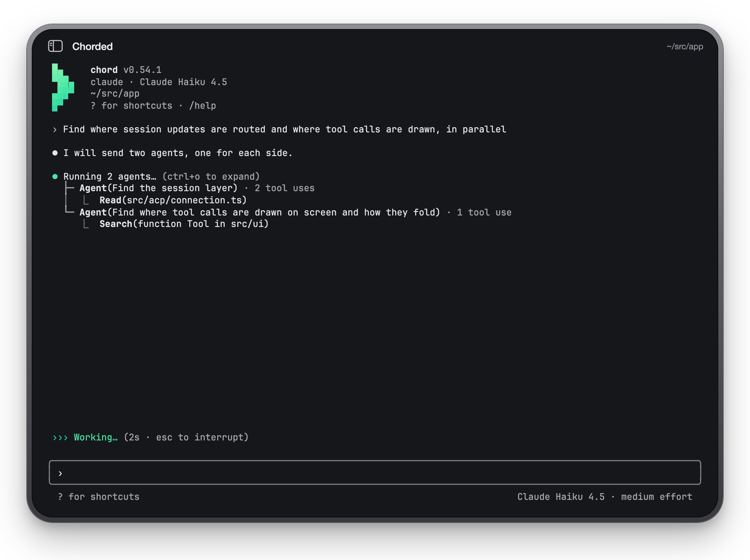Viewport: 750px width, 560px height.
Task: Click the 'Chorded' window title
Action: 92,46
